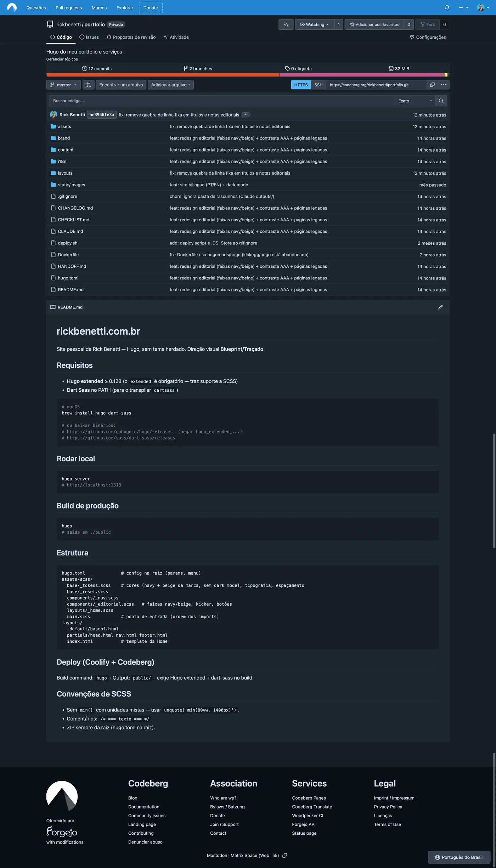The width and height of the screenshot is (496, 868).
Task: Expand the create new plus menu
Action: 463,7
